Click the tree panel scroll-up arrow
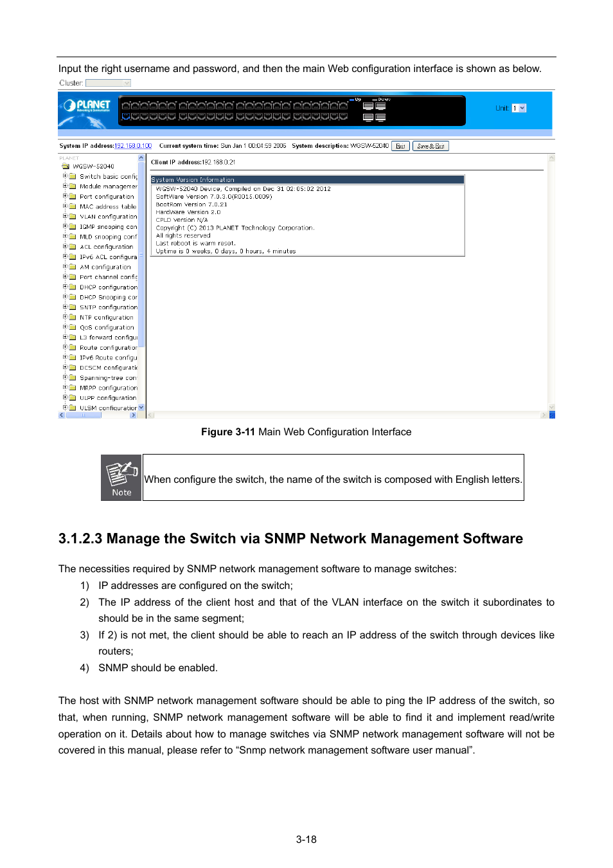The width and height of the screenshot is (613, 868). (141, 158)
